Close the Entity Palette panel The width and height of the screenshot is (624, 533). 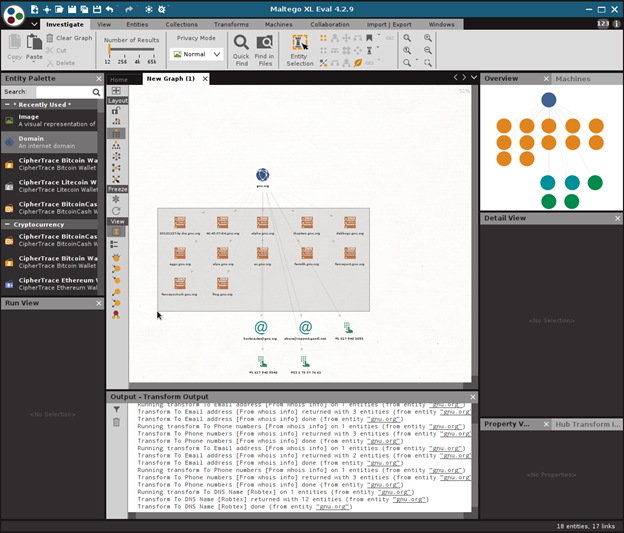[x=99, y=78]
